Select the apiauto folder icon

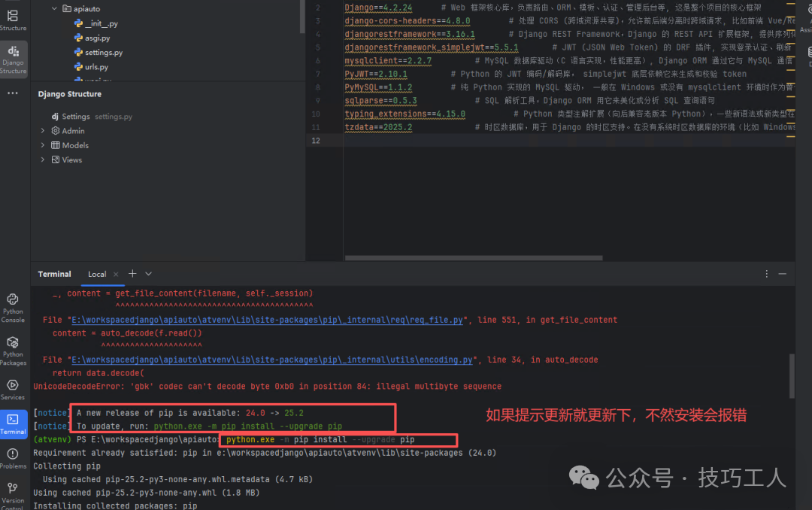67,9
